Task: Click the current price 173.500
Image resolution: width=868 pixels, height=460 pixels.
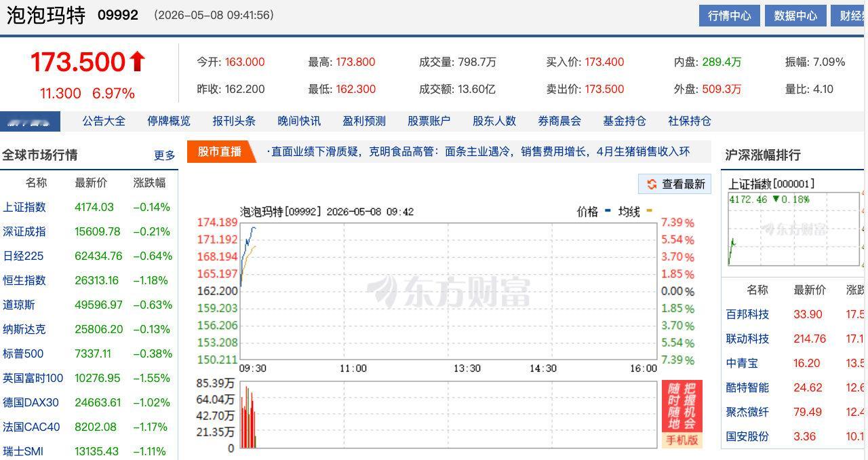Action: click(x=78, y=62)
